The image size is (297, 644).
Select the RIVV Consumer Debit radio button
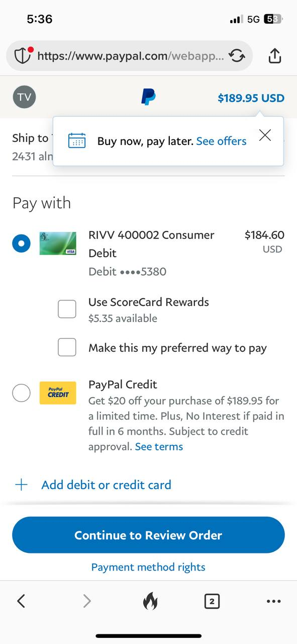tap(21, 244)
